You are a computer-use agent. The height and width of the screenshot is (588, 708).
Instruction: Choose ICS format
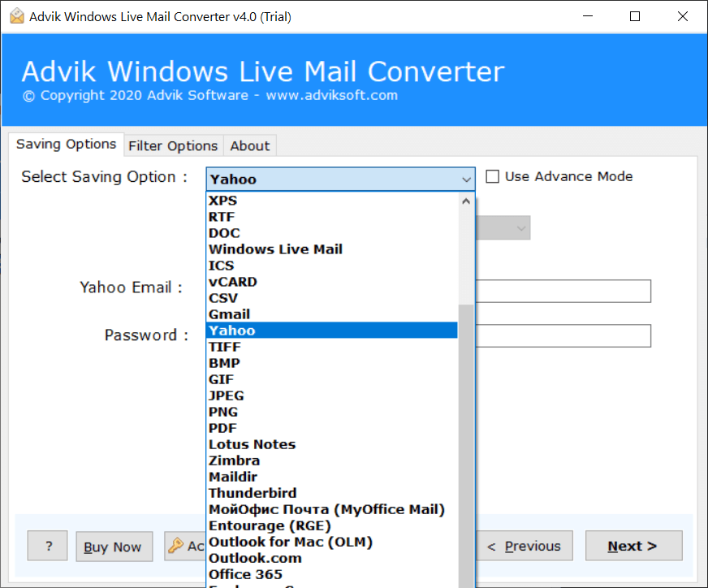[x=332, y=266]
